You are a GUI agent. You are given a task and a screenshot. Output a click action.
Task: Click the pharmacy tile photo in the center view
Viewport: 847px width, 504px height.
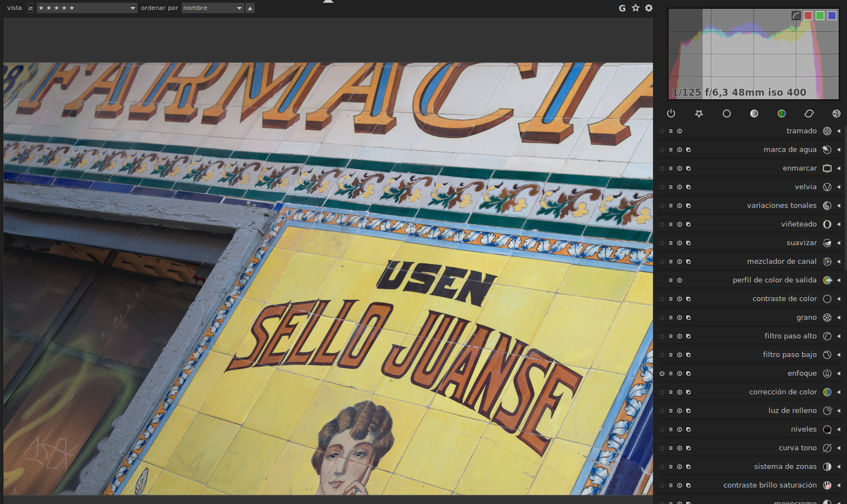pos(328,279)
